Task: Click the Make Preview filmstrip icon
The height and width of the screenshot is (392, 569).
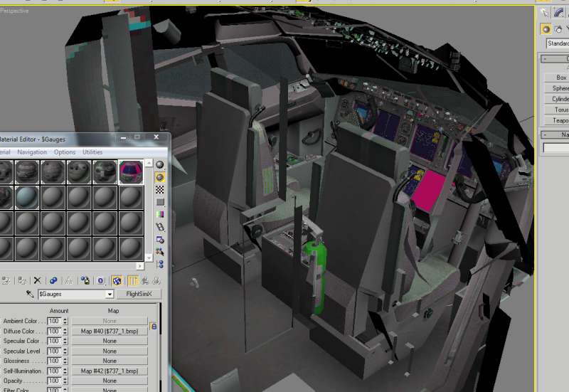Action: (x=159, y=227)
